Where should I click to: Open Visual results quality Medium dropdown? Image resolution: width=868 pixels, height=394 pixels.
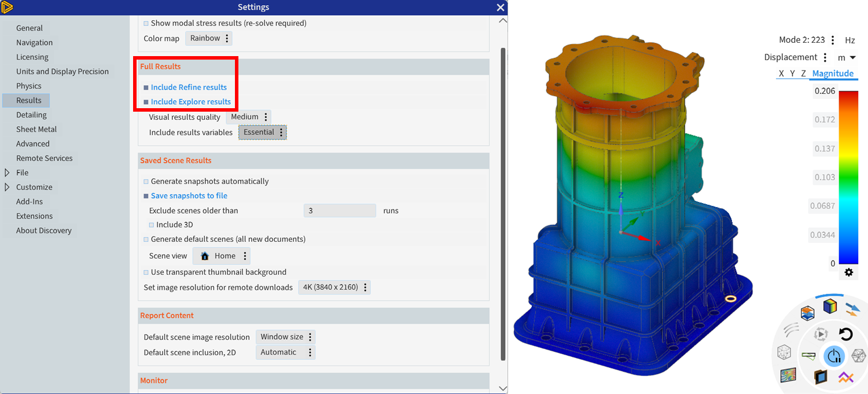[x=248, y=117]
